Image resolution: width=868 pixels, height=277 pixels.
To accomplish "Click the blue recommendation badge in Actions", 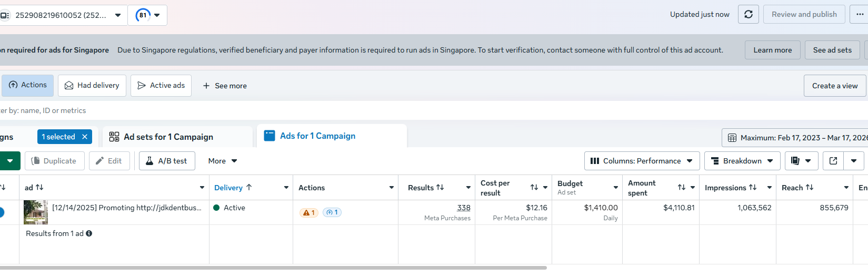I will click(332, 212).
